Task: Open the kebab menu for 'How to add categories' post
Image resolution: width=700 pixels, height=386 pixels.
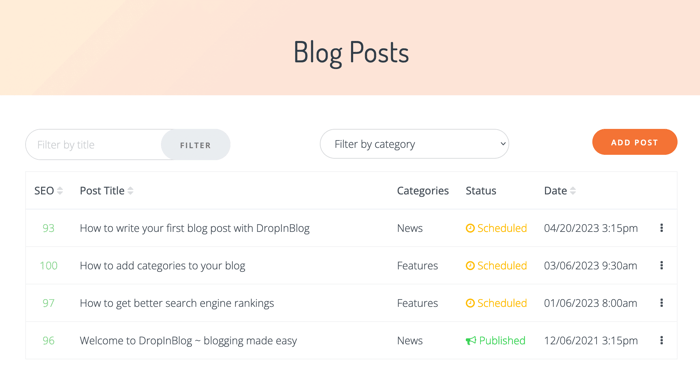Action: coord(661,266)
